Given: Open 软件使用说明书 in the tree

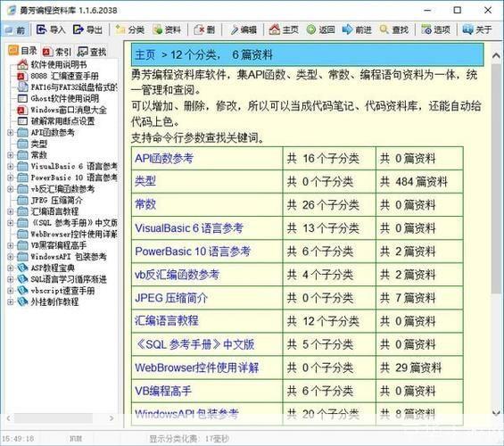Looking at the screenshot, I should point(59,64).
